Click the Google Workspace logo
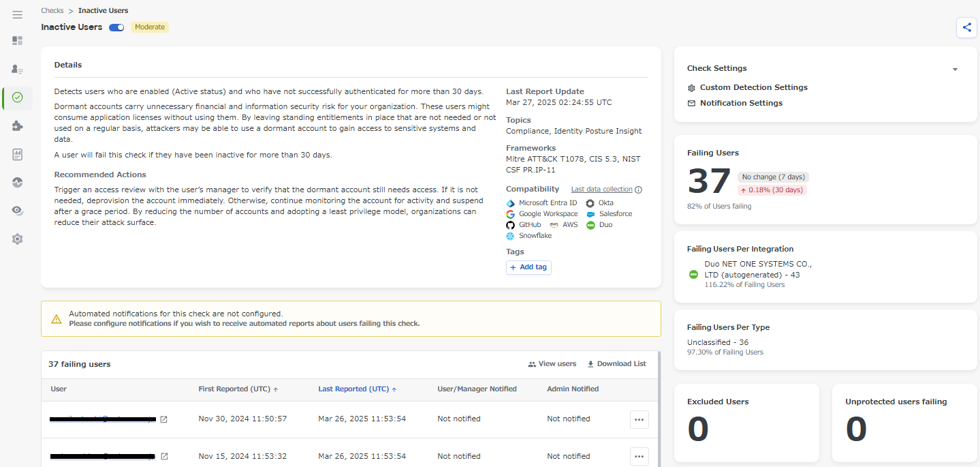The height and width of the screenshot is (467, 980). [x=511, y=214]
